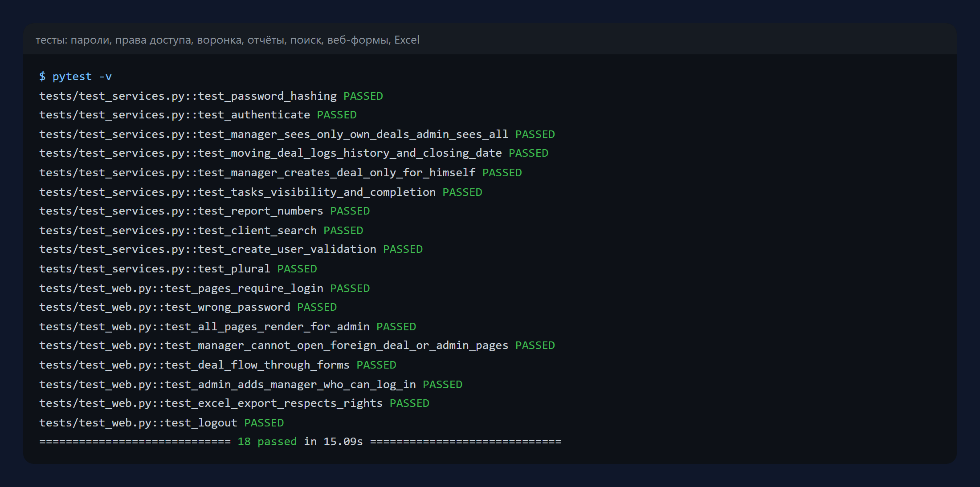The height and width of the screenshot is (487, 980).
Task: Click the terminal title about тесты: пароли
Action: click(x=227, y=40)
